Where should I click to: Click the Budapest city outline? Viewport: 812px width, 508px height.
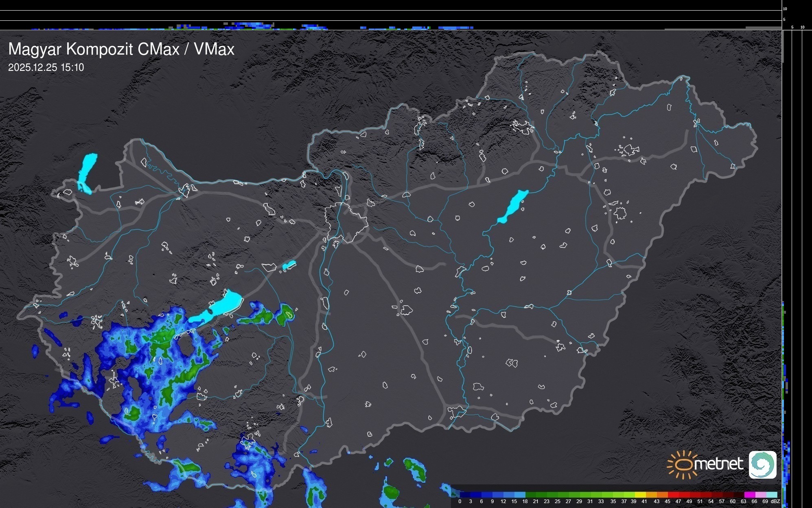(x=346, y=222)
